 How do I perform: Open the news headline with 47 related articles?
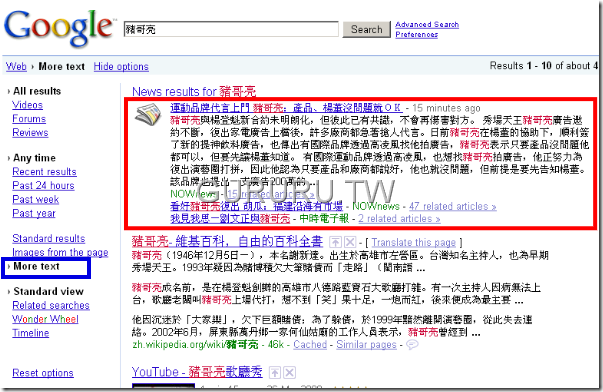point(256,207)
